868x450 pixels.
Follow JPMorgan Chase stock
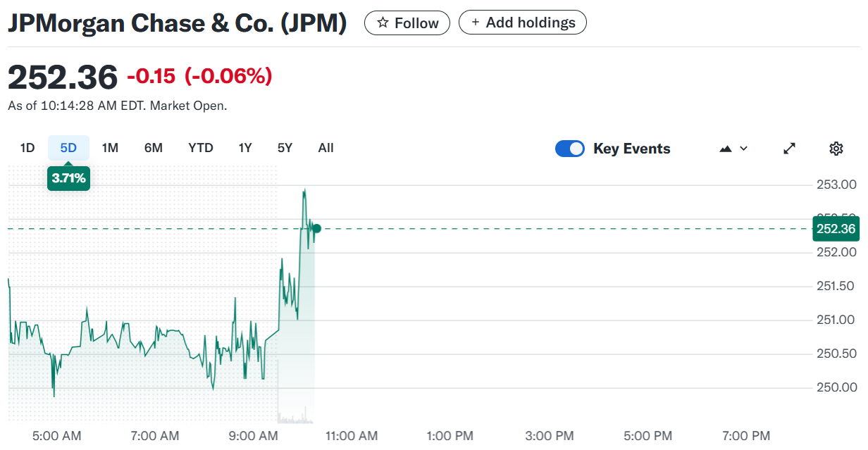click(x=407, y=23)
